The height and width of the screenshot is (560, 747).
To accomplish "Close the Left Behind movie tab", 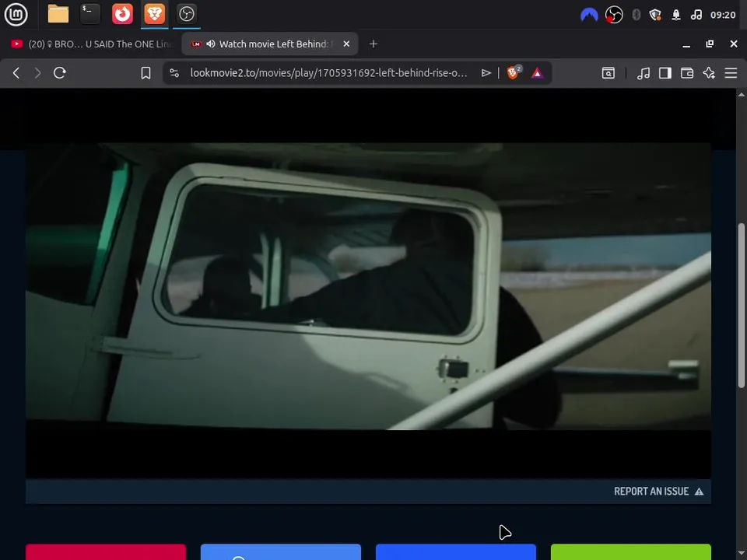I will pyautogui.click(x=346, y=44).
